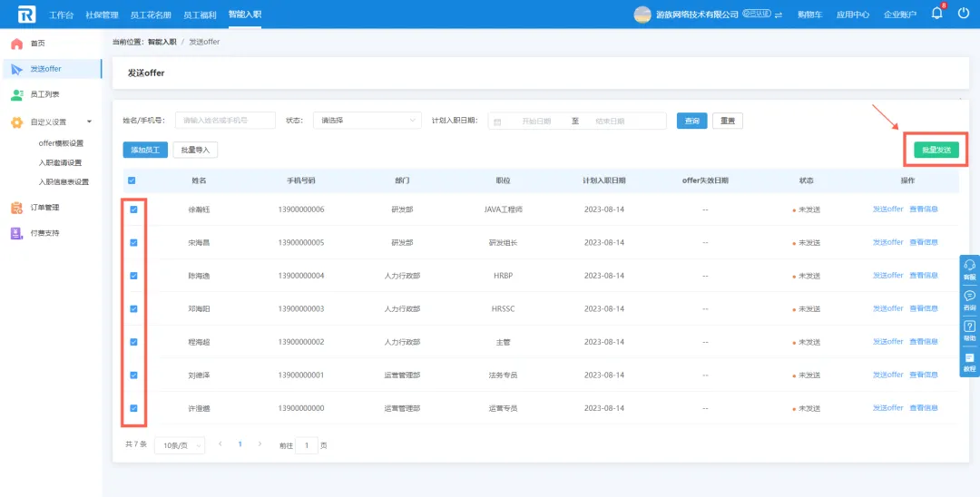Open 购物车 in the top bar
The height and width of the screenshot is (497, 980).
[x=810, y=15]
